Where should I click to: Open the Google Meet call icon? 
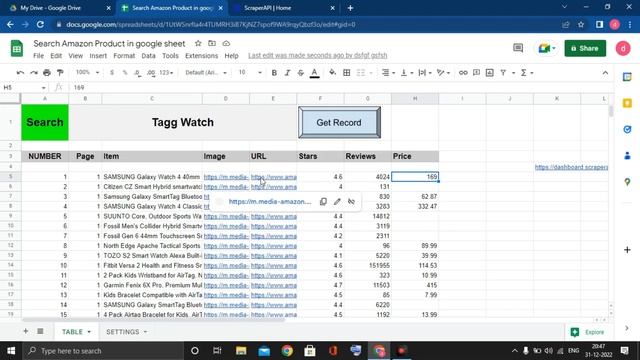[547, 48]
